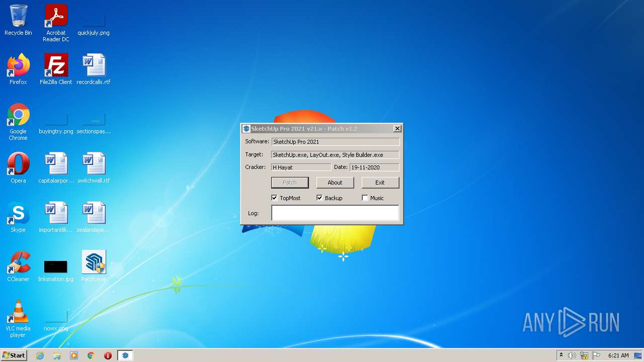Select nowx.png file icon

(56, 321)
